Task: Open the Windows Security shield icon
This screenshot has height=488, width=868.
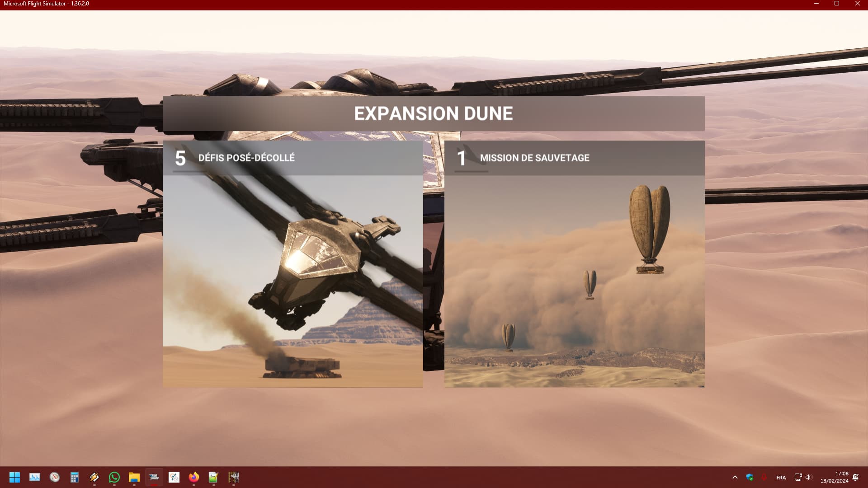Action: (x=750, y=477)
